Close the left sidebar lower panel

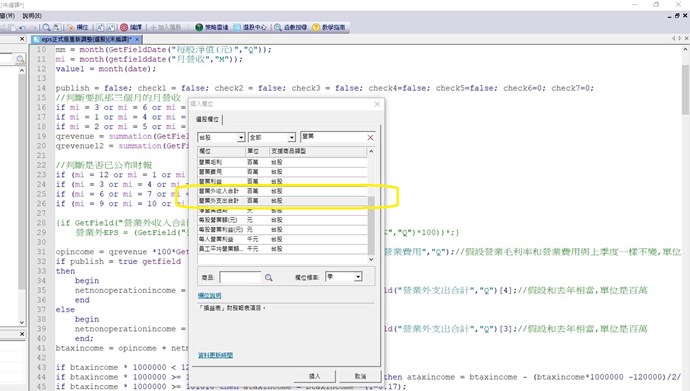(x=22, y=334)
